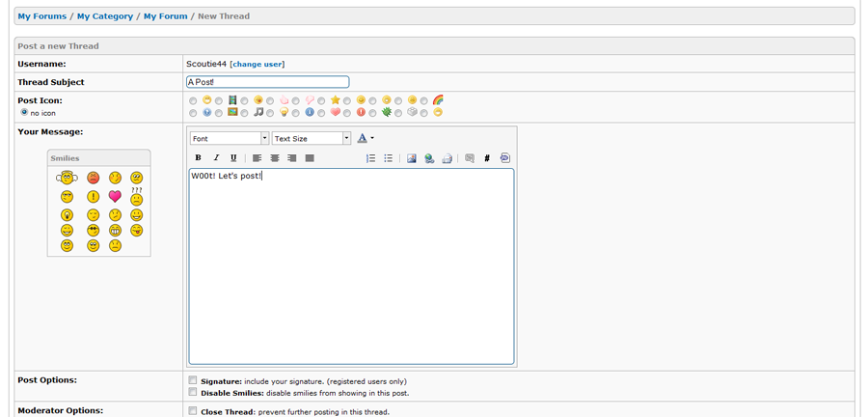Open the Font dropdown

pos(230,138)
